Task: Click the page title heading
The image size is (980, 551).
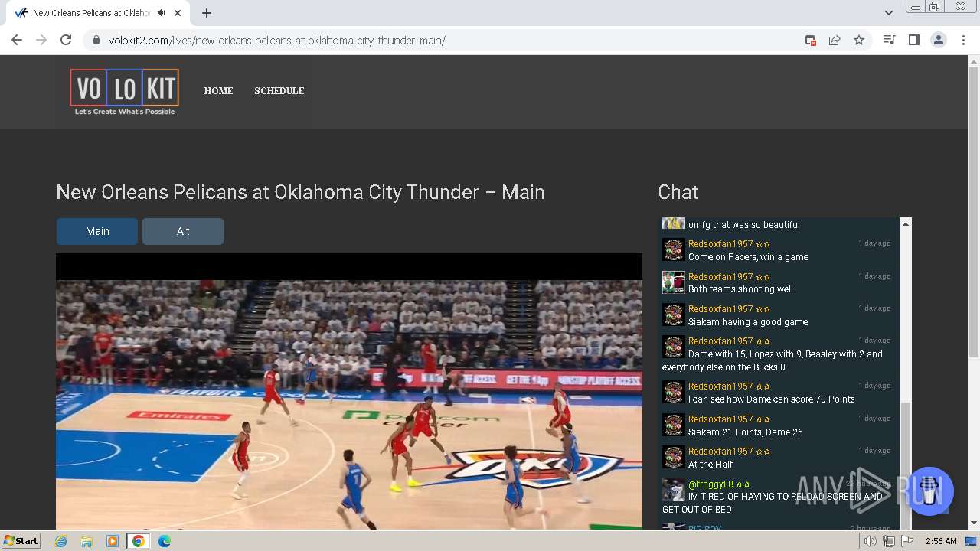Action: [x=300, y=192]
